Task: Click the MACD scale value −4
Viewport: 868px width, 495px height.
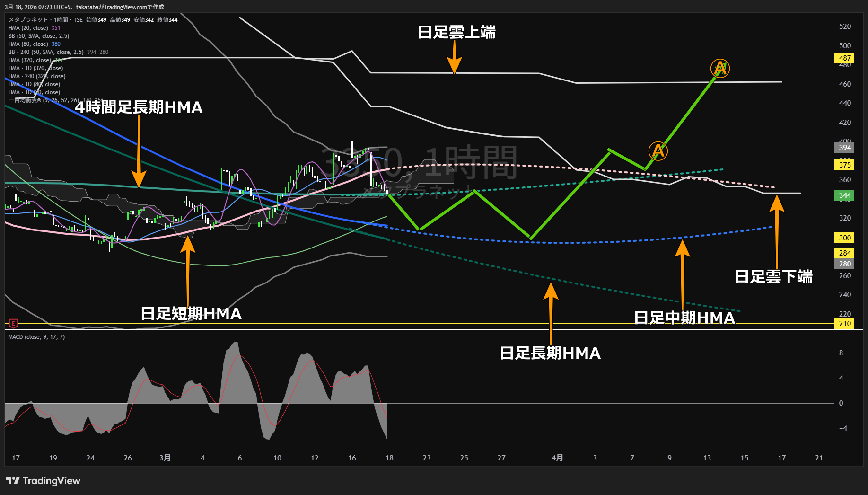Action: point(843,428)
